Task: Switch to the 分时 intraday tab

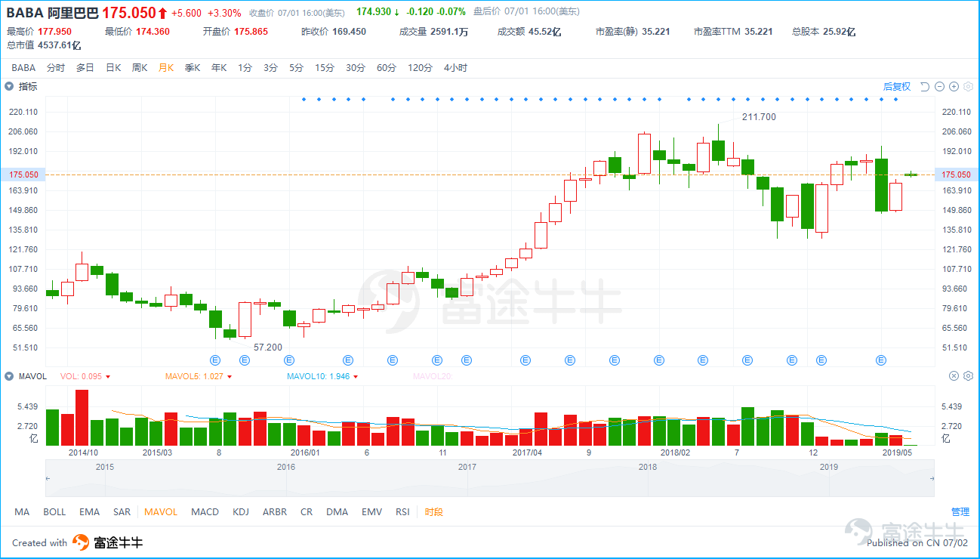Action: pos(56,68)
